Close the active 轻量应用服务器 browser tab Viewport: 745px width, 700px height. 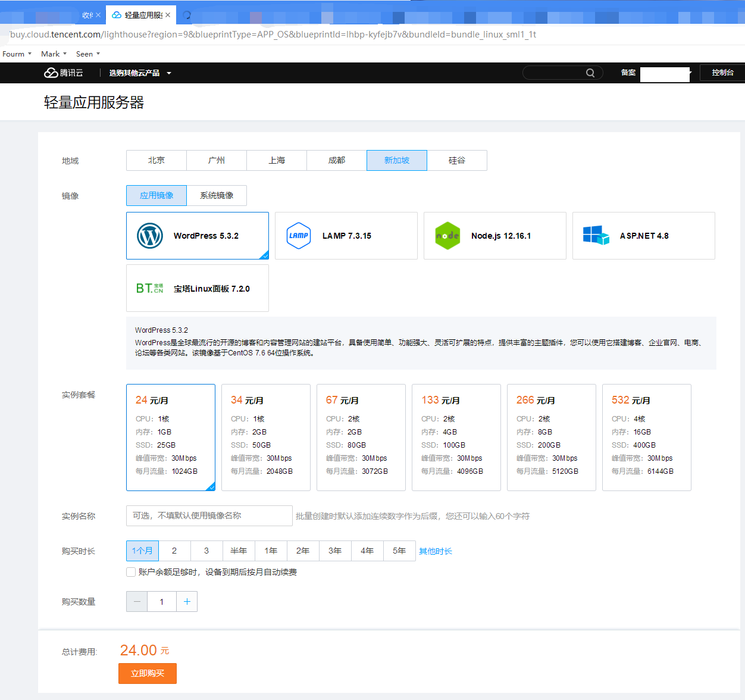pos(168,15)
